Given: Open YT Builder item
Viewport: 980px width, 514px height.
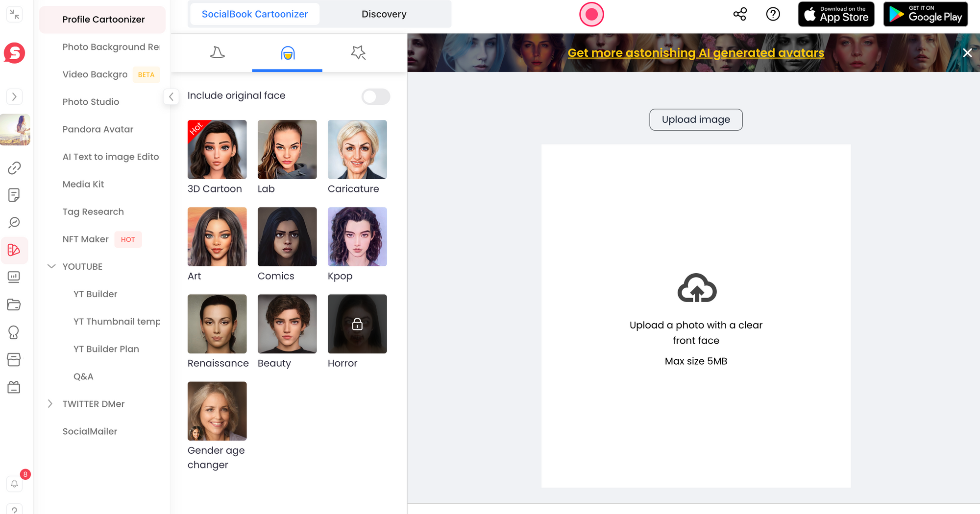Looking at the screenshot, I should (96, 294).
